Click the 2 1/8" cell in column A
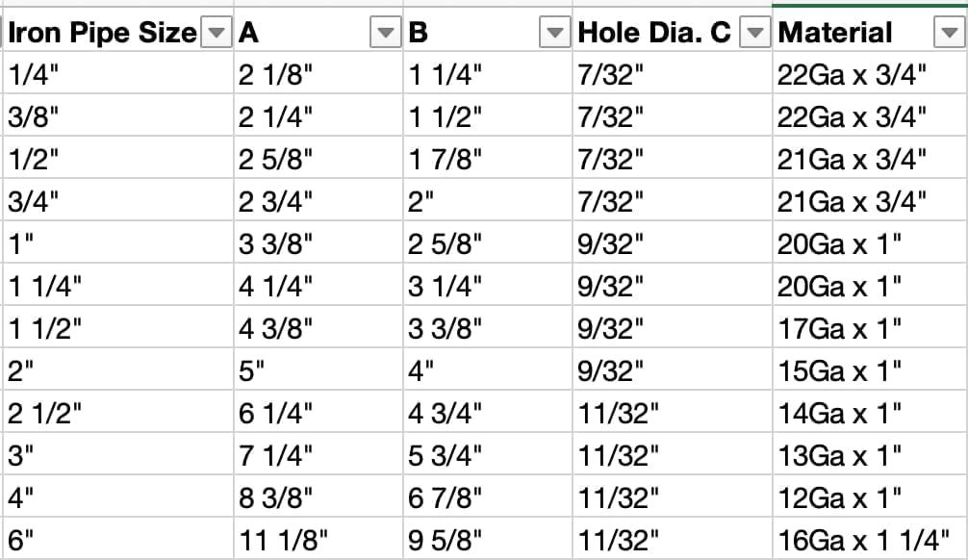Viewport: 968px width, 560px height. (x=318, y=73)
